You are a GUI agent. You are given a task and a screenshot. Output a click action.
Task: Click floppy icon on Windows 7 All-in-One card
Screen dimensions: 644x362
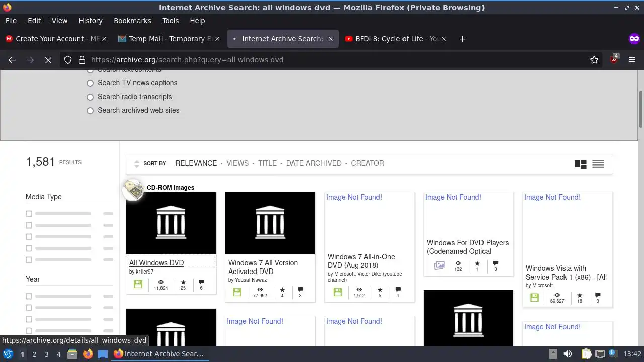click(338, 292)
